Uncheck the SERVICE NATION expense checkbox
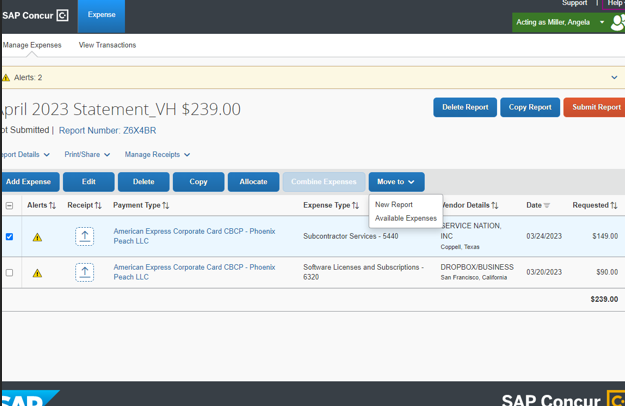The width and height of the screenshot is (625, 406). [10, 237]
